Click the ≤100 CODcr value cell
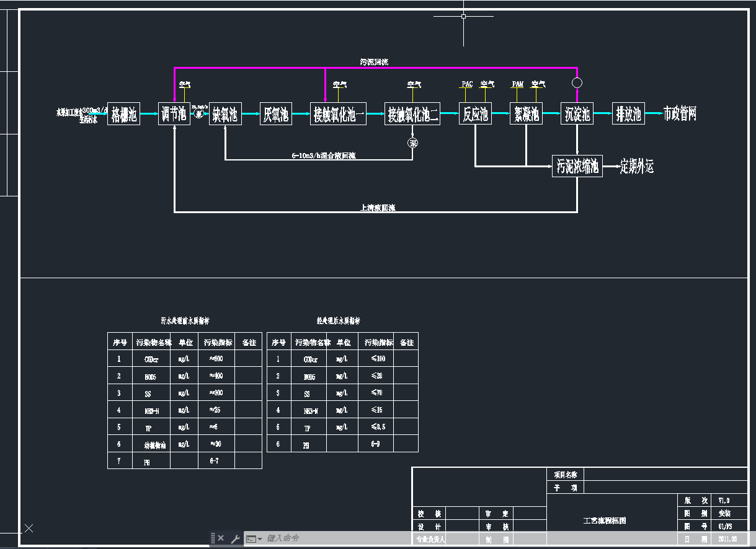The height and width of the screenshot is (549, 756). click(x=377, y=359)
